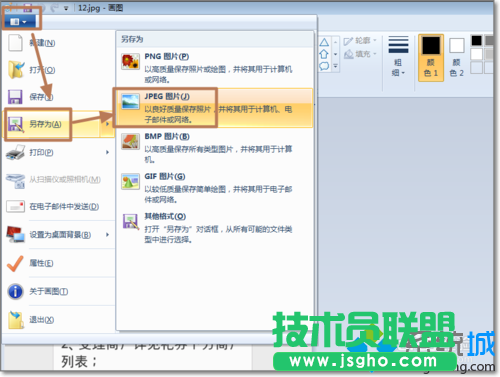Click the Print (打印) printer icon

[15, 152]
